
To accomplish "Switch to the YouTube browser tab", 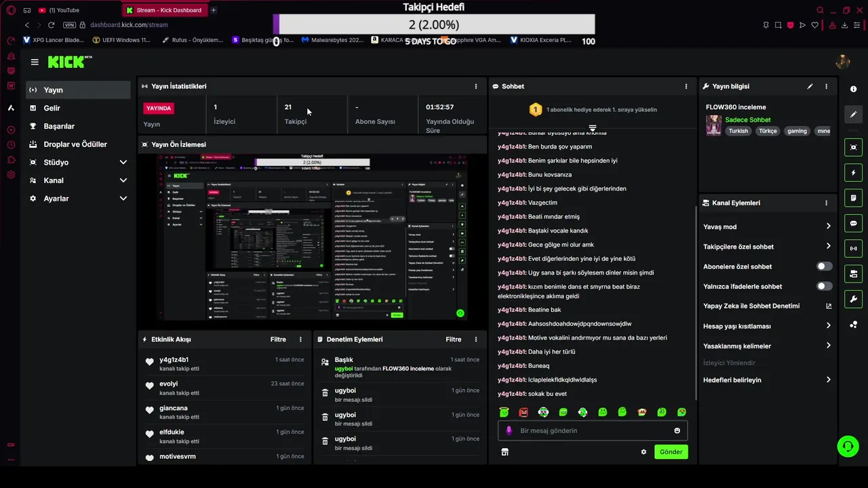I will click(x=64, y=10).
